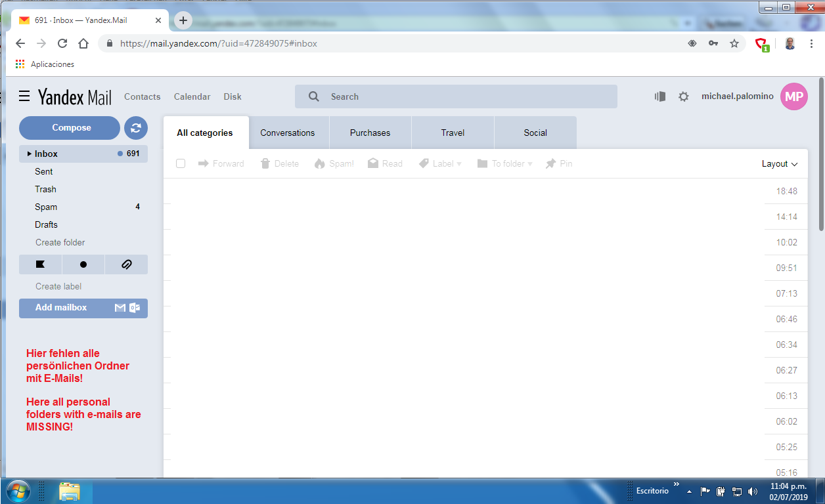Expand the Inbox folder triangle

29,154
